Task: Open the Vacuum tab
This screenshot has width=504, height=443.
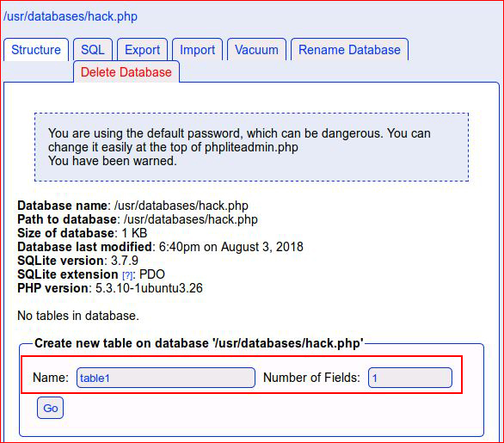Action: pyautogui.click(x=256, y=50)
